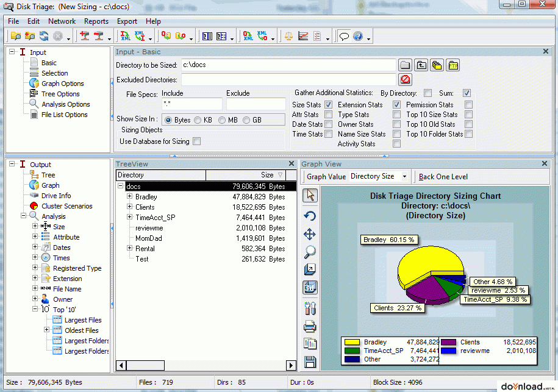This screenshot has height=392, width=558.
Task: Click the help question mark toolbar icon
Action: point(358,36)
